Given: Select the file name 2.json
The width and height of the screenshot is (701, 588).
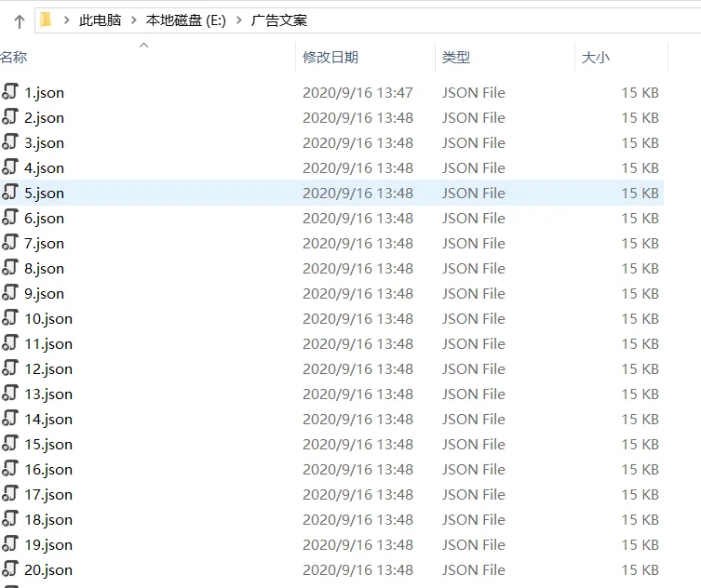Looking at the screenshot, I should point(45,118).
